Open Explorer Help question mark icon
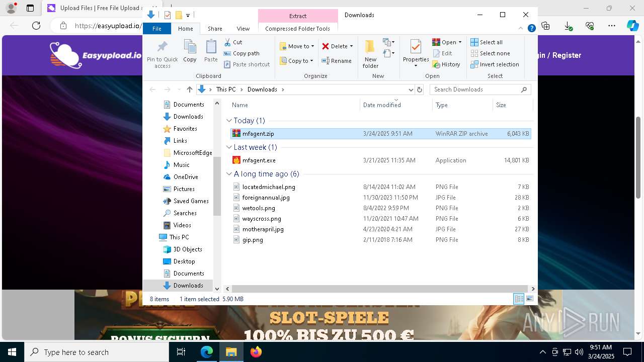The width and height of the screenshot is (644, 362). 531,29
